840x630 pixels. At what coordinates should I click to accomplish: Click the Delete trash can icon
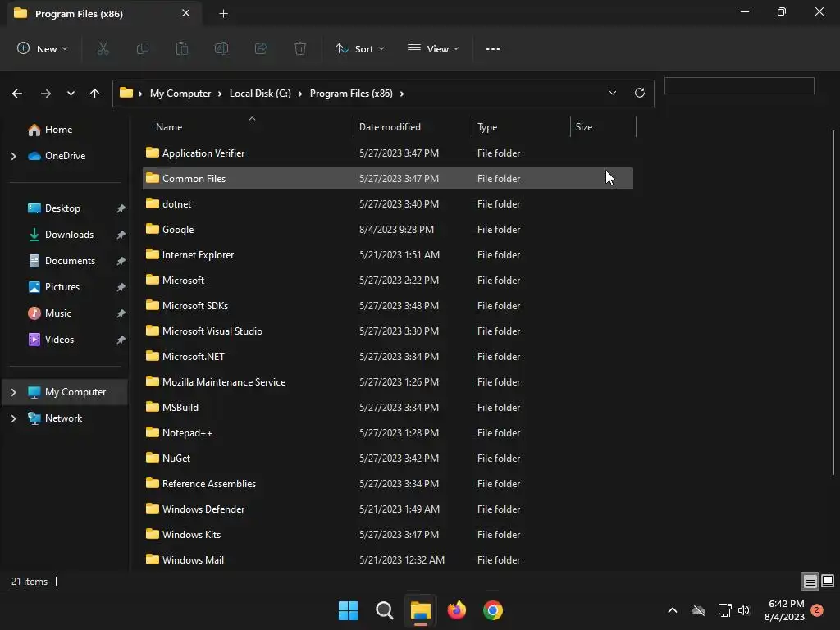point(300,48)
